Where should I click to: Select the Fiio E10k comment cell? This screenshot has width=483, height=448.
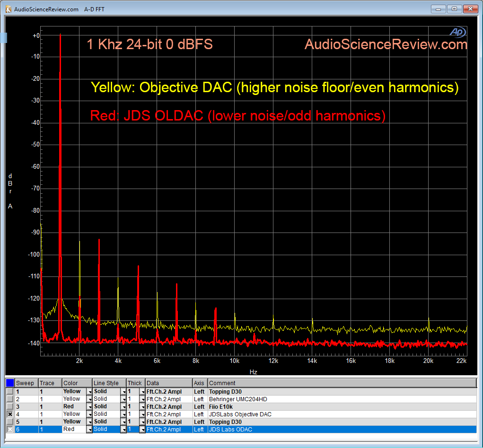pyautogui.click(x=342, y=407)
